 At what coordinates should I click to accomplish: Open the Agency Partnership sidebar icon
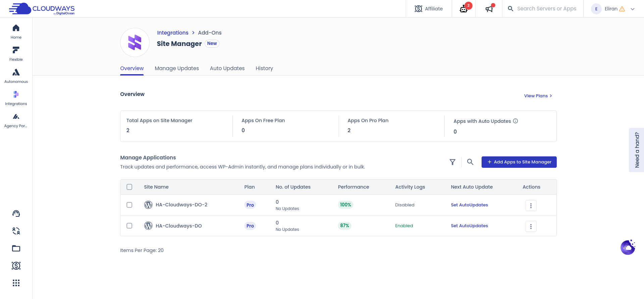16,117
